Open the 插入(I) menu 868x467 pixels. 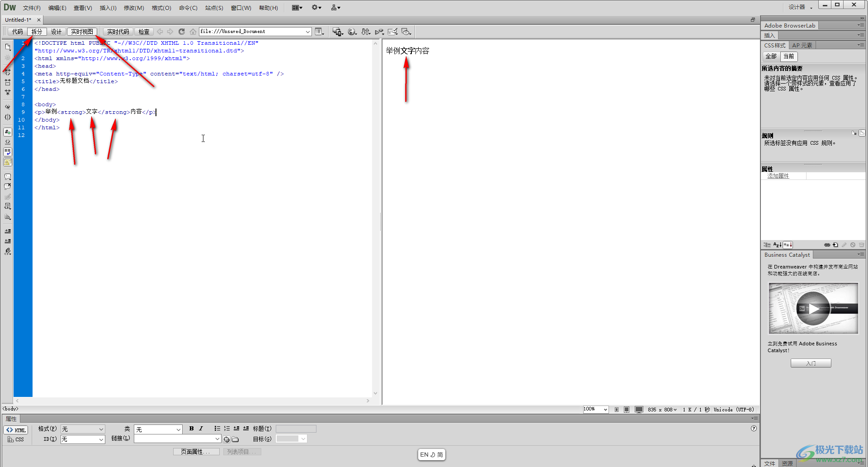pos(108,8)
